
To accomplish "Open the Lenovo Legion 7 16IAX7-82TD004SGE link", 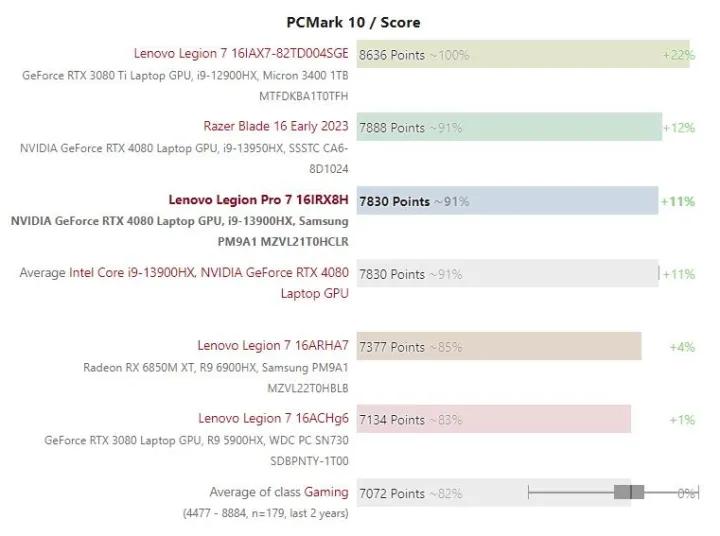I will [x=241, y=53].
